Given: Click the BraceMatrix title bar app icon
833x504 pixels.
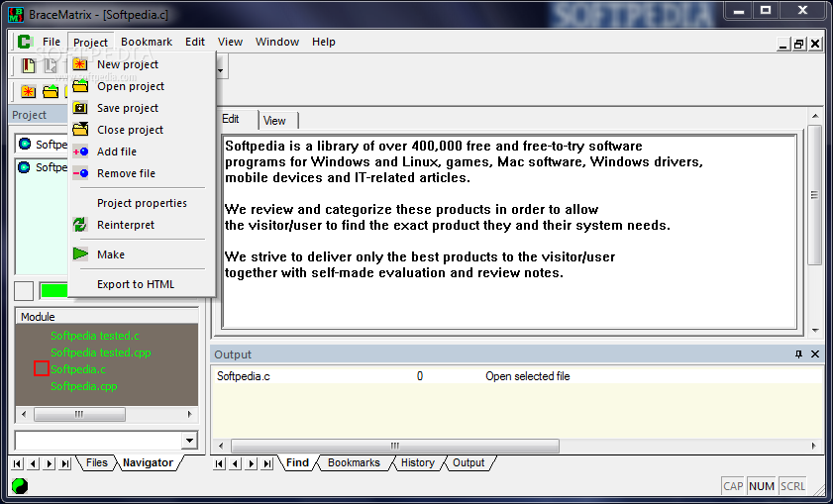Looking at the screenshot, I should coord(16,14).
